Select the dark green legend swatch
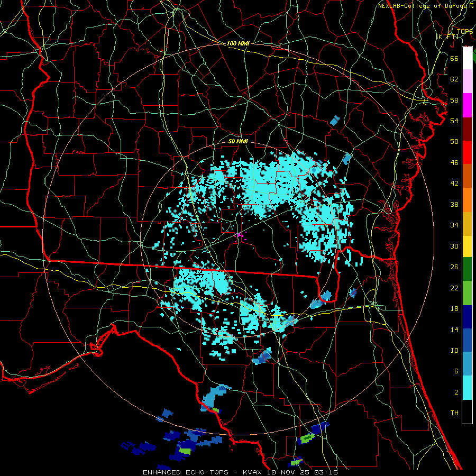 click(x=467, y=269)
